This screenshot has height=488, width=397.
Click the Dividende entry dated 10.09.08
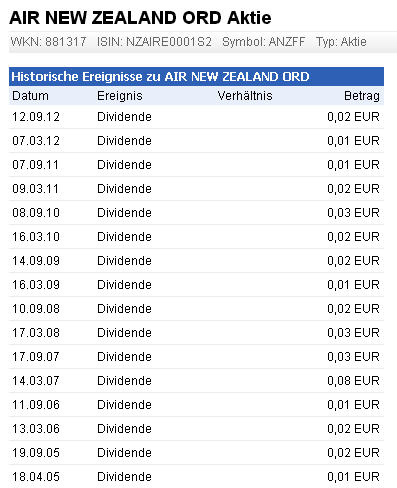124,309
